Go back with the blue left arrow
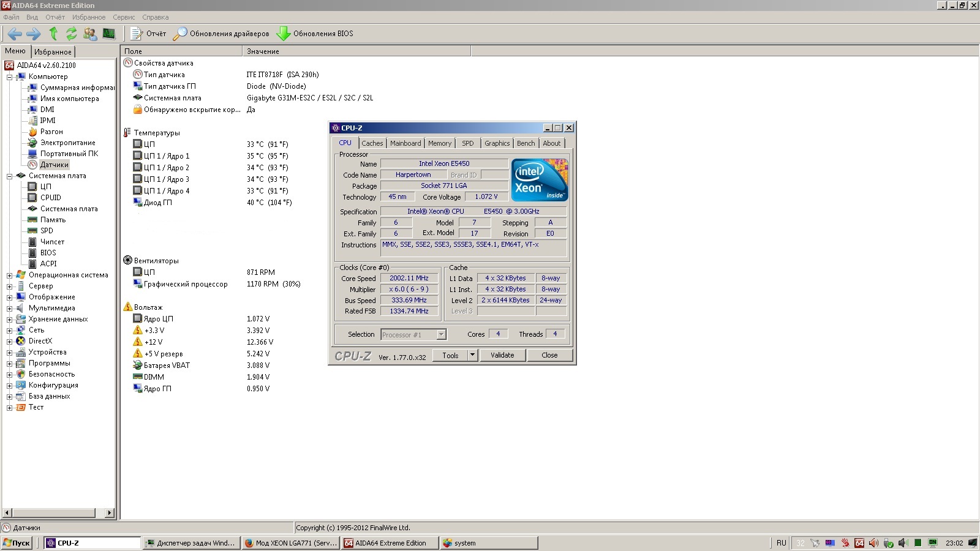This screenshot has width=980, height=551. [x=15, y=34]
